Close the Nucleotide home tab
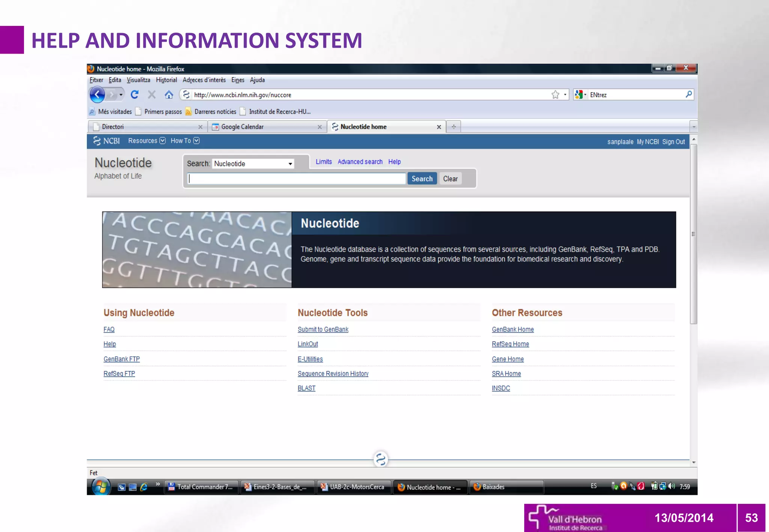The height and width of the screenshot is (532, 769). [x=439, y=127]
